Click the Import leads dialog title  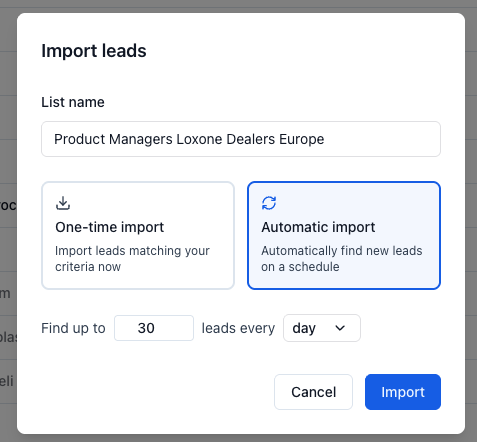[94, 51]
